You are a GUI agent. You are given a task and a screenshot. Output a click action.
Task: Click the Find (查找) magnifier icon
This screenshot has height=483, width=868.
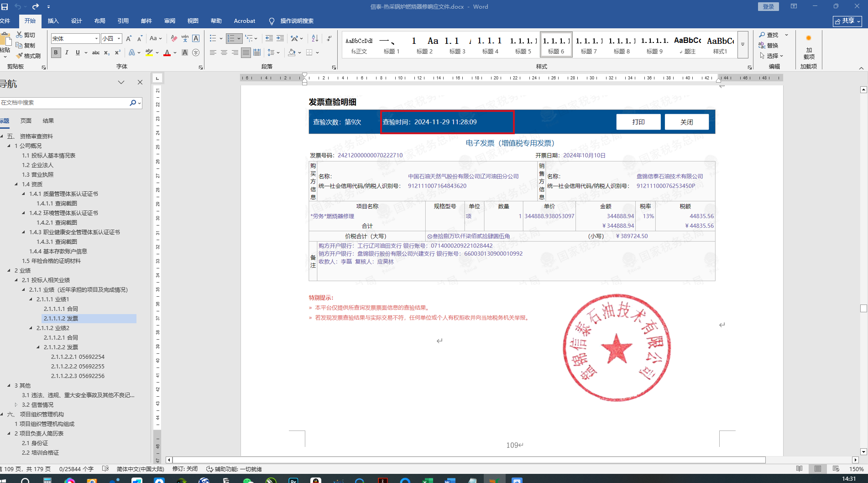762,35
